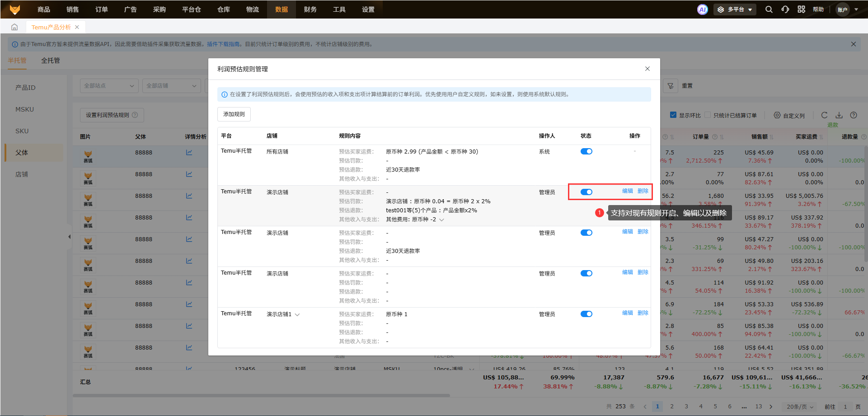This screenshot has height=416, width=868.
Task: Click the filter funnel icon
Action: point(671,86)
